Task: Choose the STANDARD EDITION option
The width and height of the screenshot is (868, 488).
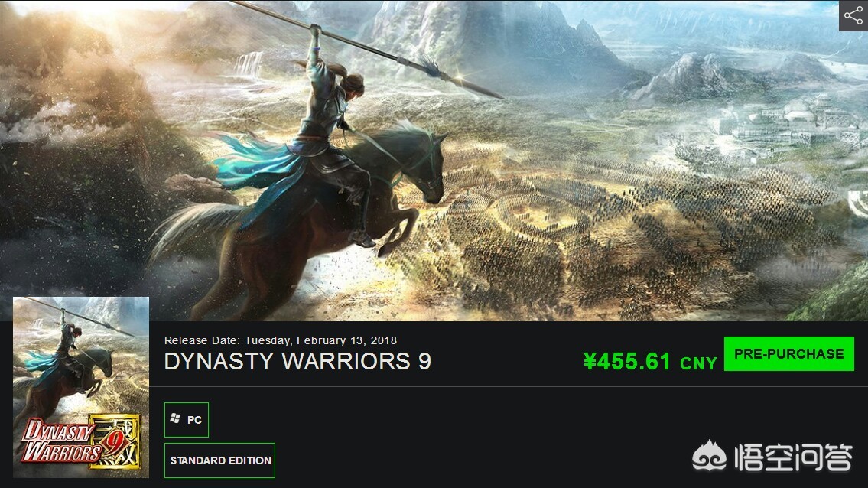Action: pyautogui.click(x=219, y=460)
